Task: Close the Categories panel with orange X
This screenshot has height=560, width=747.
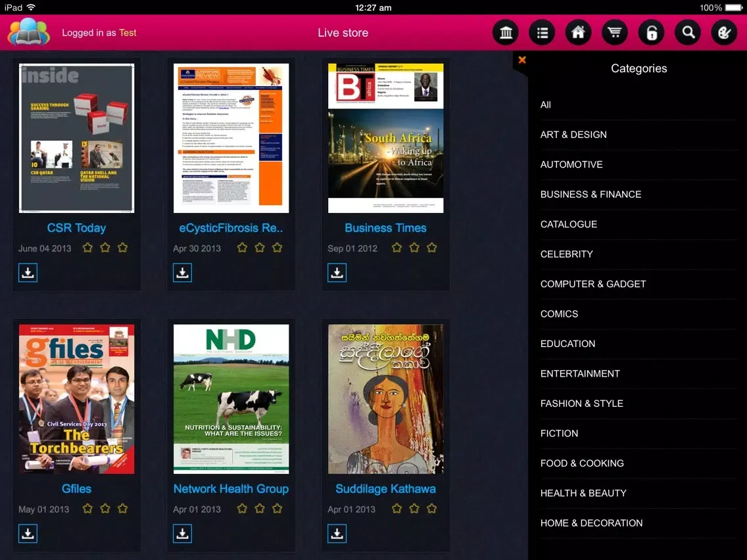Action: tap(522, 60)
